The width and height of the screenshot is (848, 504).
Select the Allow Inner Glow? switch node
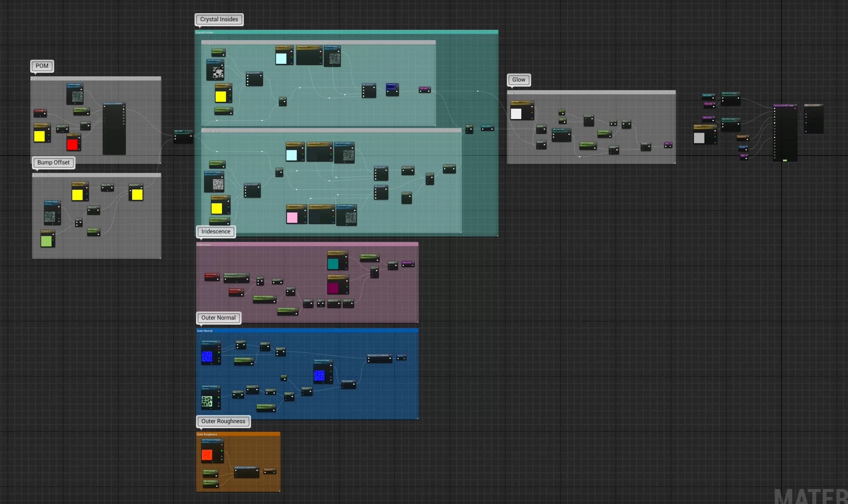coord(561,135)
